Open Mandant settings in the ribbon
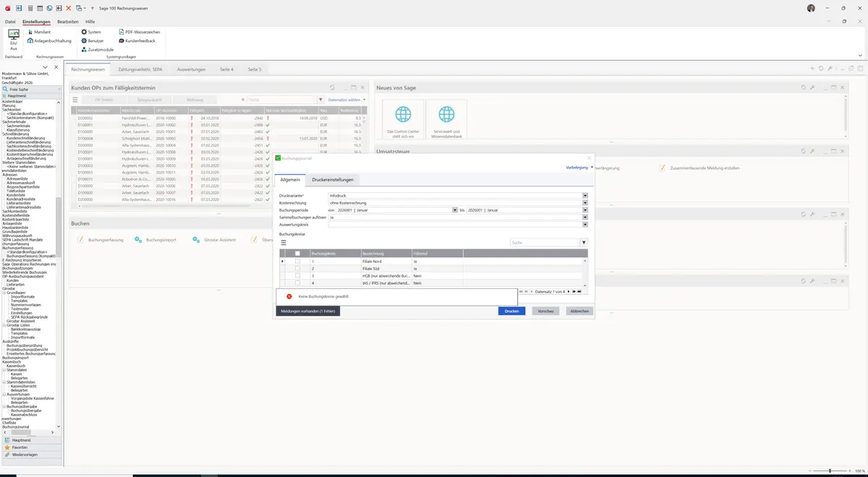The image size is (868, 477). click(39, 33)
